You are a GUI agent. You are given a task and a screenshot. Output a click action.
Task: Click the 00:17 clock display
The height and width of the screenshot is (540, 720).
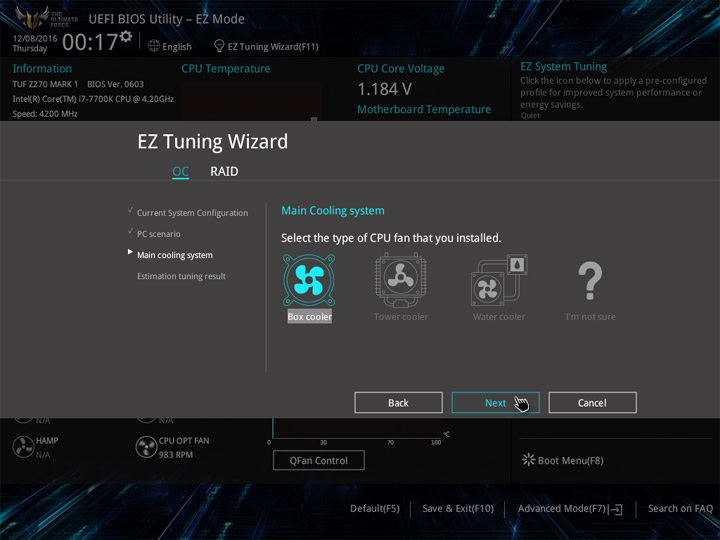[x=90, y=42]
